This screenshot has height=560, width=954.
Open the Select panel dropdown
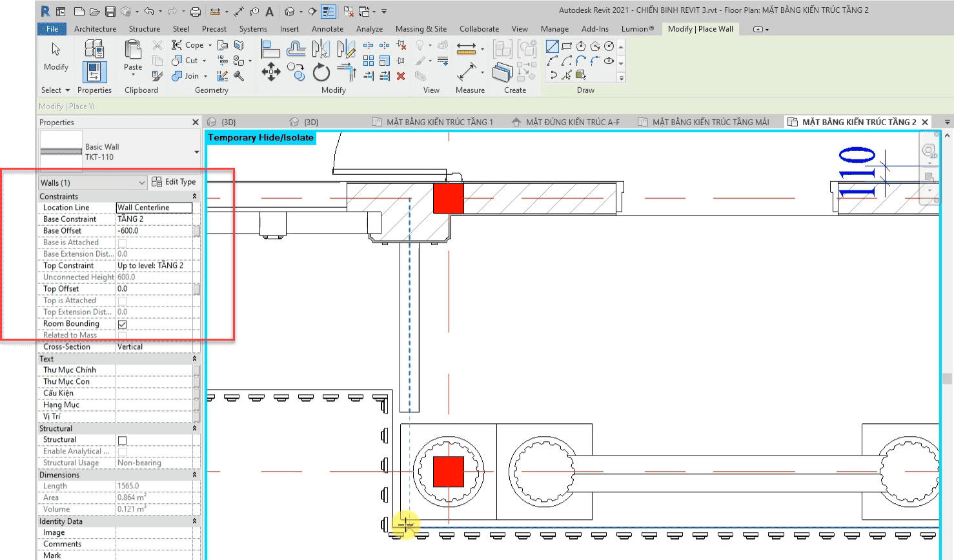[55, 90]
